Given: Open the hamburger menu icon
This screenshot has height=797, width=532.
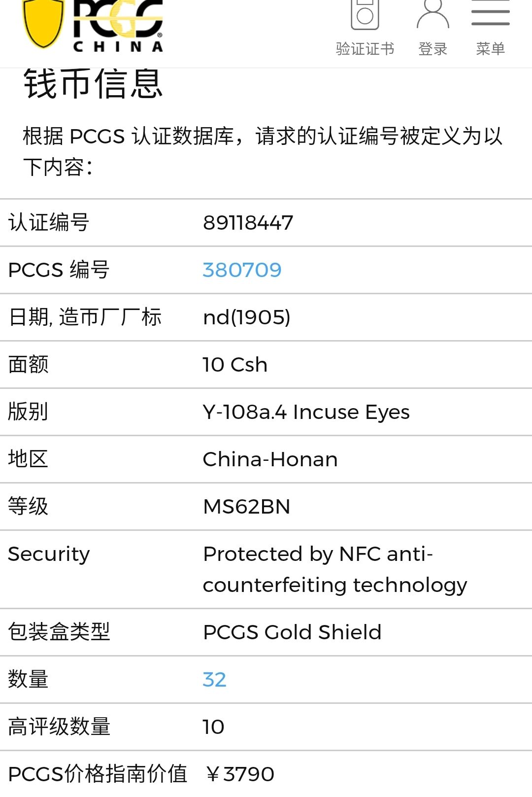Looking at the screenshot, I should tap(490, 14).
